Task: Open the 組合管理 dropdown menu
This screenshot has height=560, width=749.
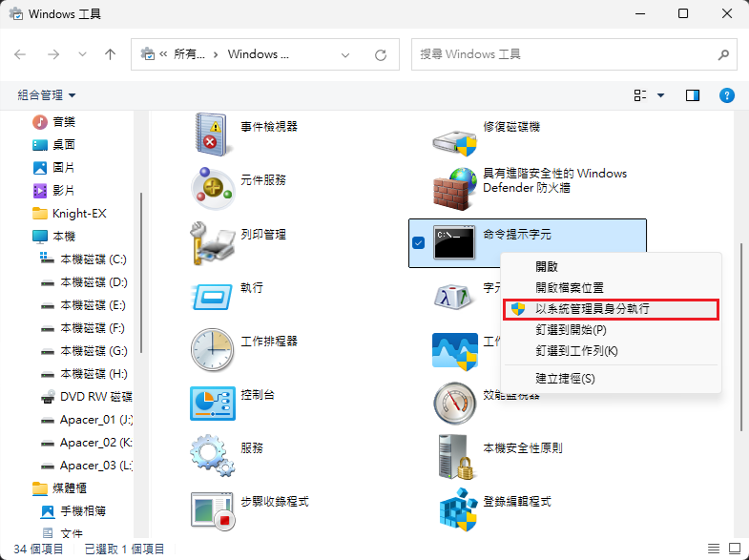Action: click(47, 95)
